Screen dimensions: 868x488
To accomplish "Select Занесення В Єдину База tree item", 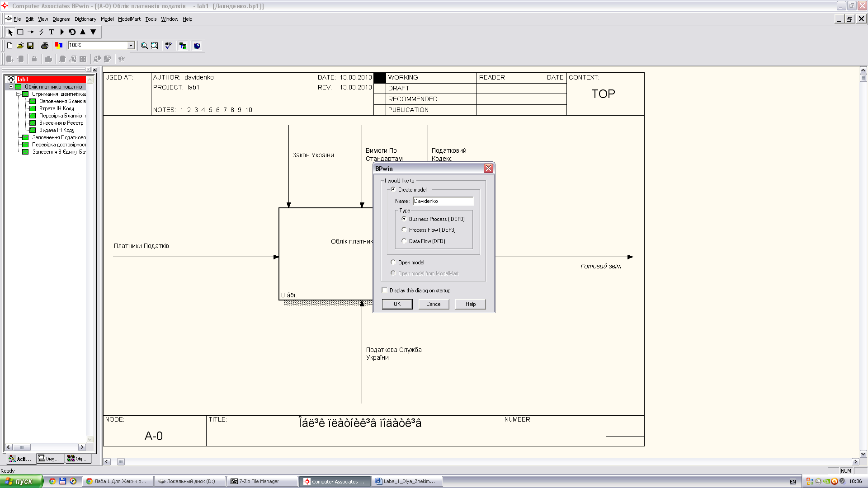I will click(x=59, y=152).
